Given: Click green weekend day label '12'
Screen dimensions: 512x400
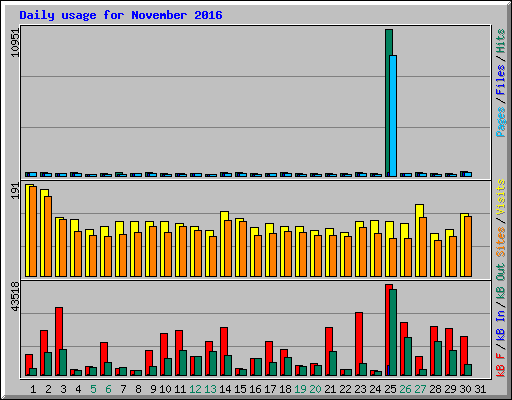Looking at the screenshot, I should pyautogui.click(x=195, y=389).
